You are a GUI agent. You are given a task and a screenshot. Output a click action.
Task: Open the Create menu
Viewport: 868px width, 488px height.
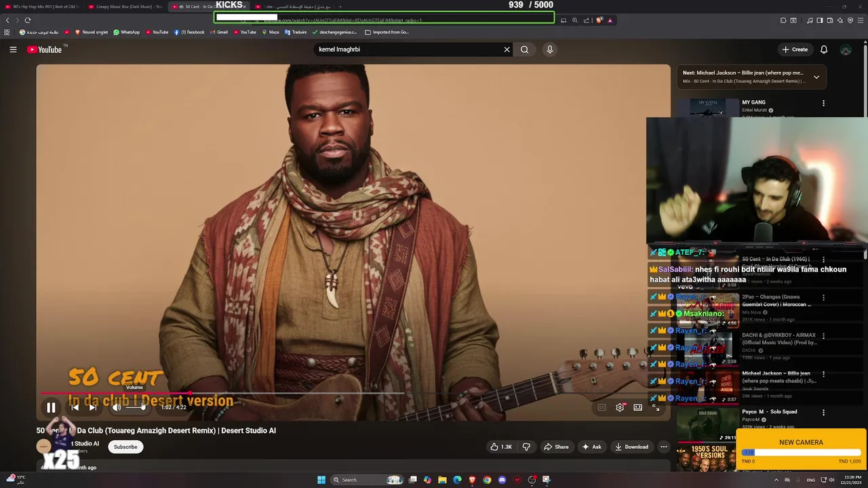[795, 49]
